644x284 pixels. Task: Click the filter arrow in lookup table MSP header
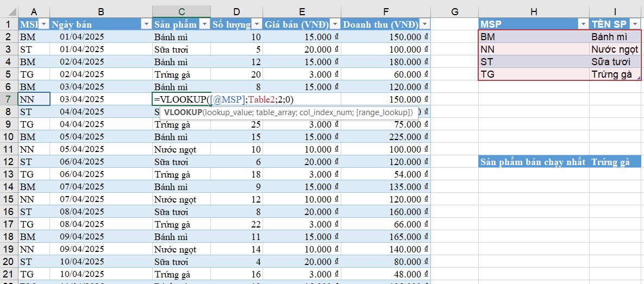click(583, 24)
